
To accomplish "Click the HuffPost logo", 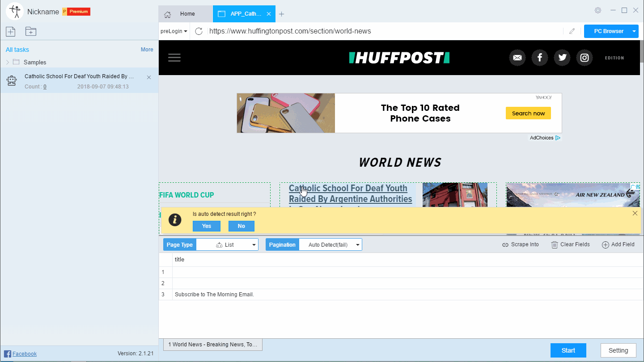I will point(399,58).
